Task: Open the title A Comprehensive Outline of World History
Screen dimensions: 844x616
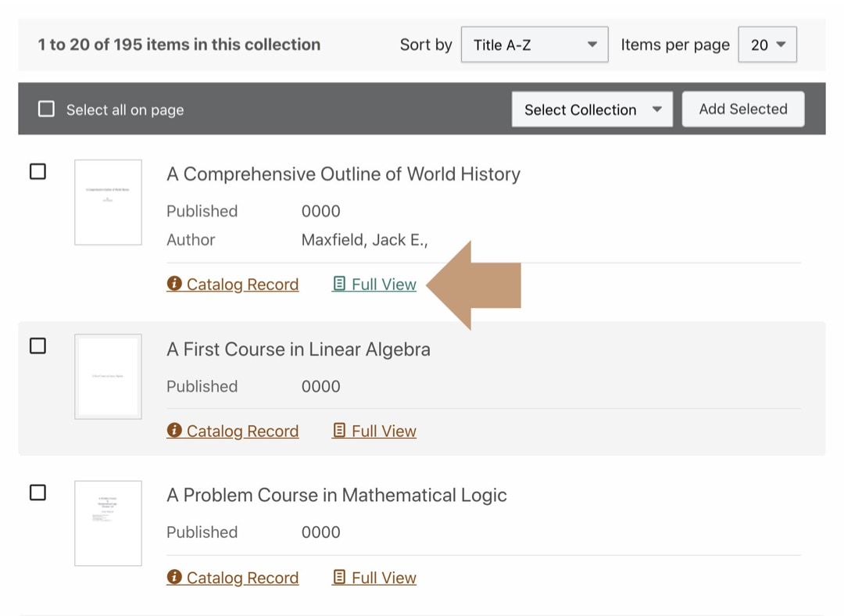Action: [x=343, y=174]
